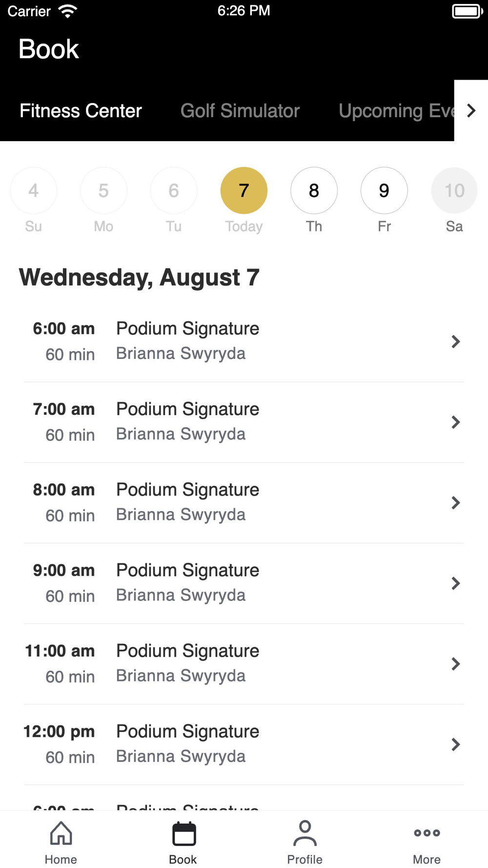This screenshot has width=488, height=868.
Task: Select today's date 7 circle
Action: 244,191
